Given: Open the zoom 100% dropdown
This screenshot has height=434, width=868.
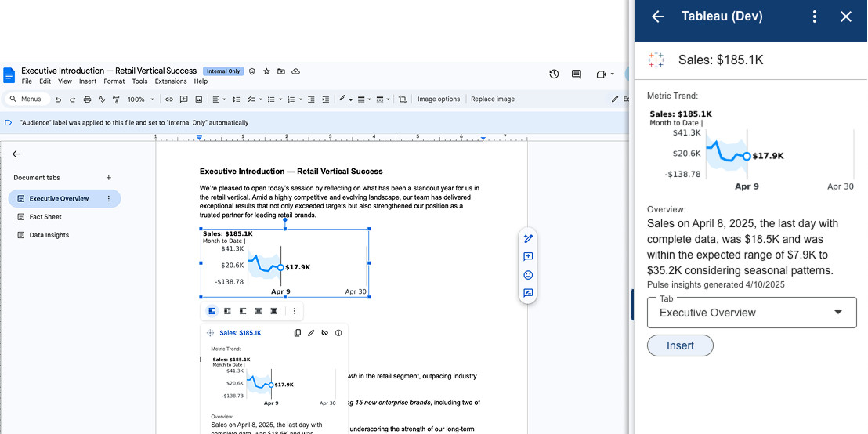Looking at the screenshot, I should pyautogui.click(x=140, y=99).
